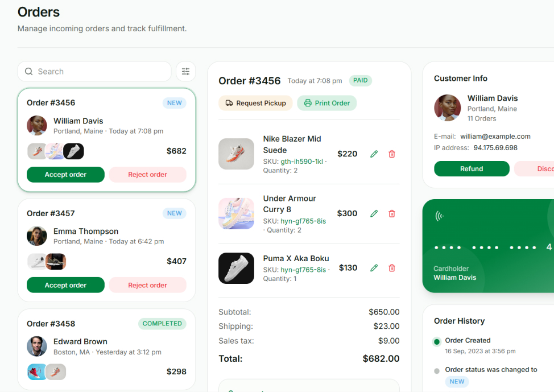Click the Print Order button

(x=327, y=103)
